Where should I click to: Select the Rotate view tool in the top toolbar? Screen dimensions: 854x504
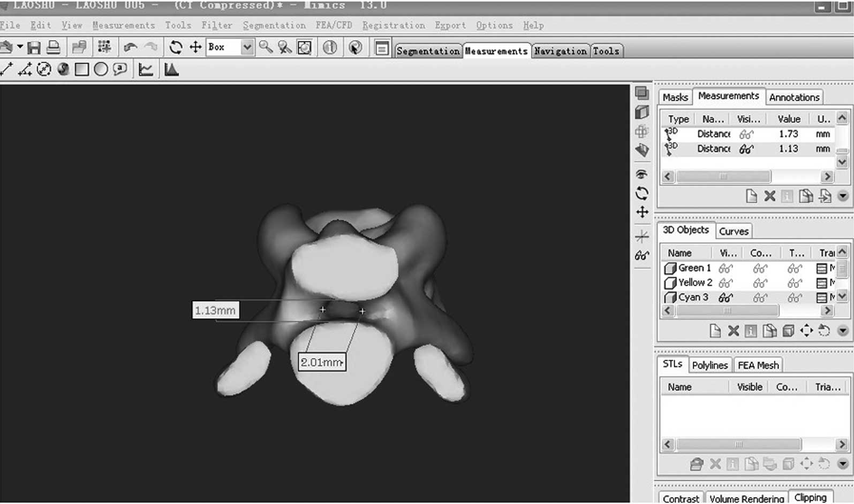176,48
